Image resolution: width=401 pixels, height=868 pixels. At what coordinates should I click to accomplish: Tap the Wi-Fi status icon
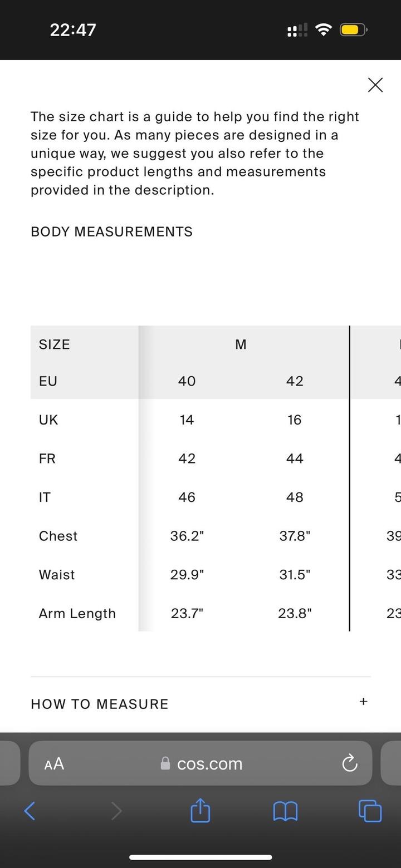[x=323, y=29]
